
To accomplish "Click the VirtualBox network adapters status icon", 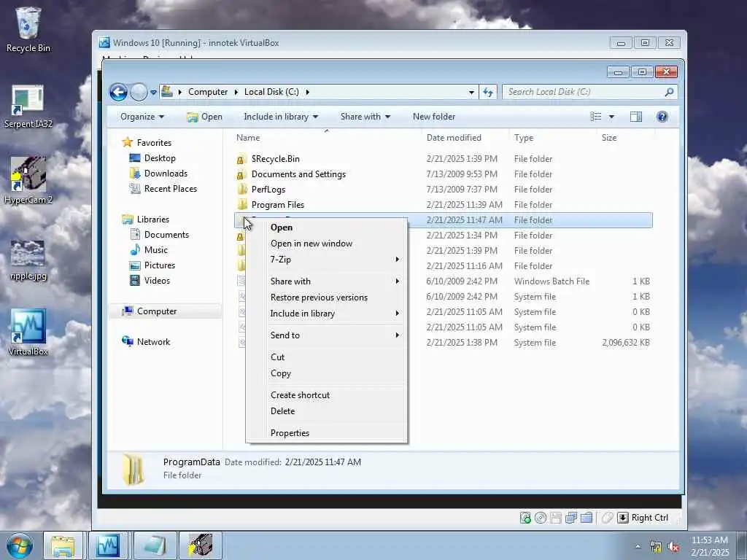I will click(x=570, y=518).
